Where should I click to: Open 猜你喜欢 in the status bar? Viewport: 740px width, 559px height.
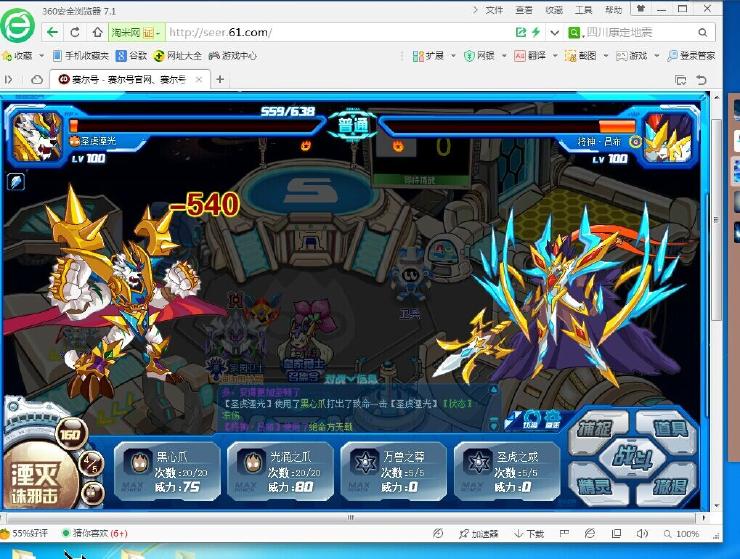click(x=95, y=534)
